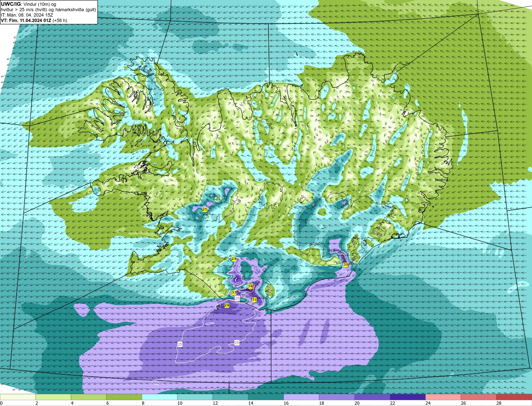Select the legend scale number 12
The height and width of the screenshot is (406, 532).
214,403
